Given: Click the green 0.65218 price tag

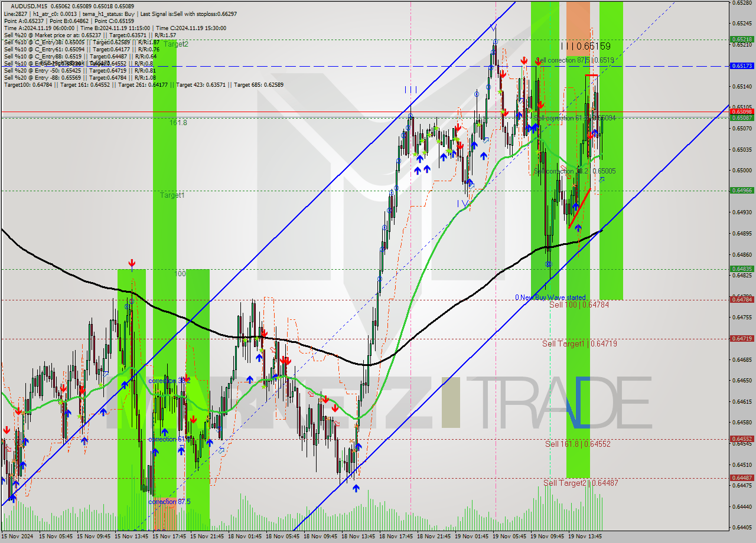Looking at the screenshot, I should [741, 40].
